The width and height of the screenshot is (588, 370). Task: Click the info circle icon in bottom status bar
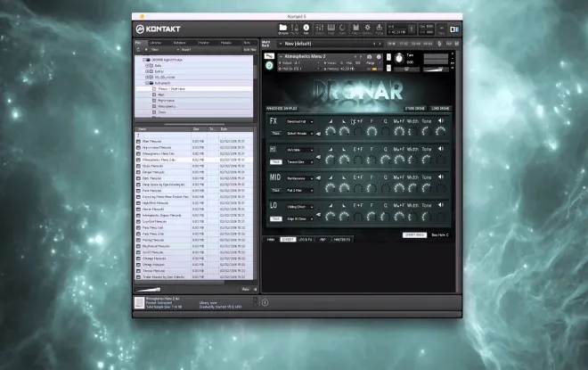(265, 302)
